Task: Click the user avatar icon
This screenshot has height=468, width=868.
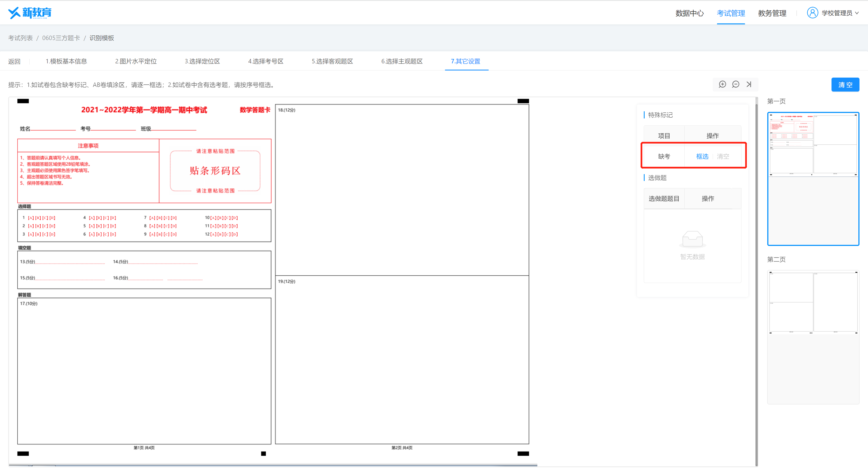Action: [x=812, y=13]
